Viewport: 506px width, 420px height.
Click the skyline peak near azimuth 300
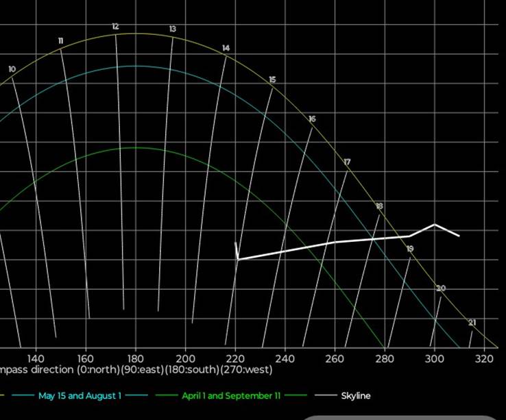click(434, 224)
